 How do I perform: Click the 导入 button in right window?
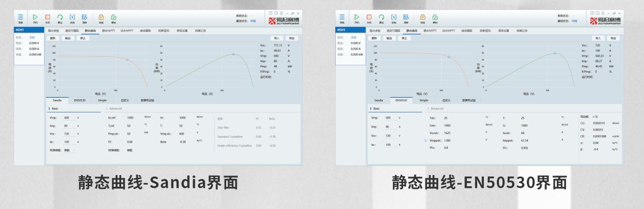[x=598, y=38]
